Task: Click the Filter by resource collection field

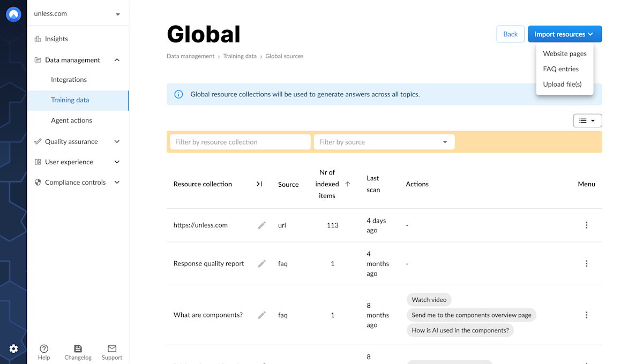Action: [x=240, y=142]
